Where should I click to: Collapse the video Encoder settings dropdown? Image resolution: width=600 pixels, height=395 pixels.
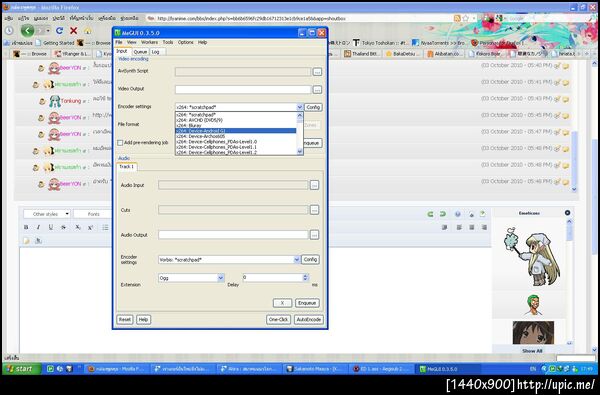click(300, 107)
